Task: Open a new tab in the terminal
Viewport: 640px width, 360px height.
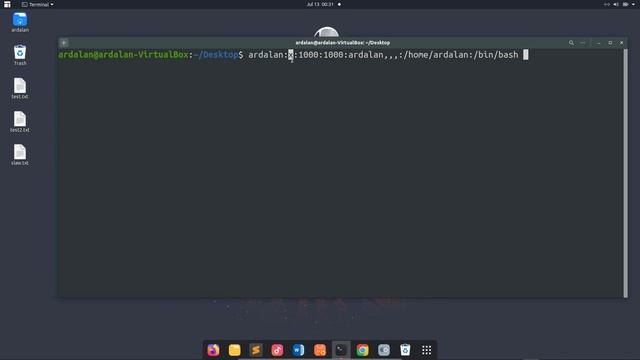Action: pyautogui.click(x=64, y=43)
